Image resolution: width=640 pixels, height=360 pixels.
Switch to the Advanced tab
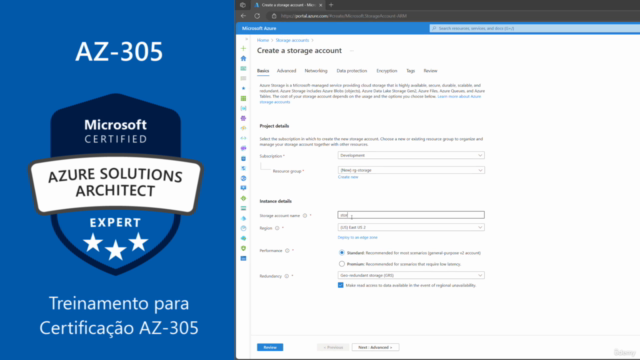(x=287, y=71)
